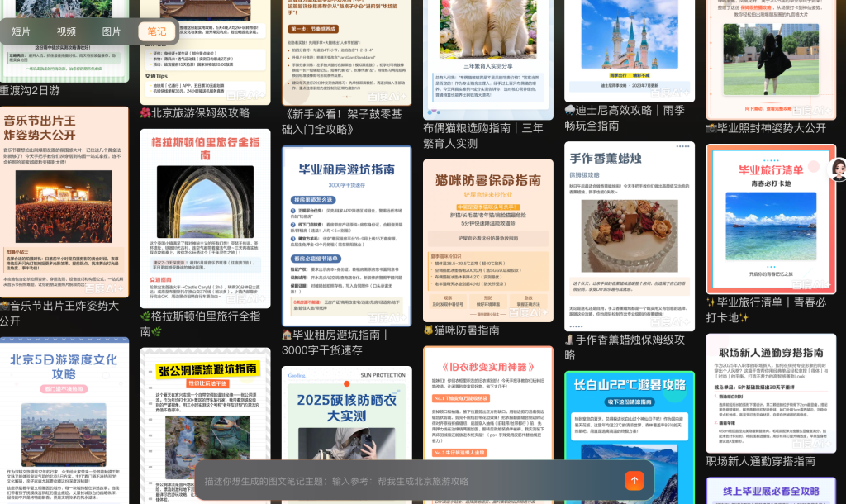Click the 职场新人通勤穿搭指南 caption below card
Screen dimensions: 846x504
760,461
